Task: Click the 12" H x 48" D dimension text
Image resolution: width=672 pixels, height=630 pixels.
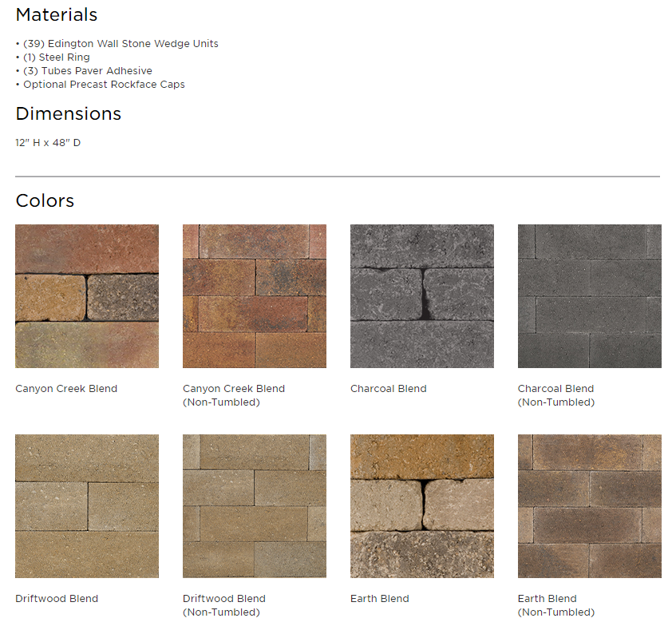Action: coord(48,143)
